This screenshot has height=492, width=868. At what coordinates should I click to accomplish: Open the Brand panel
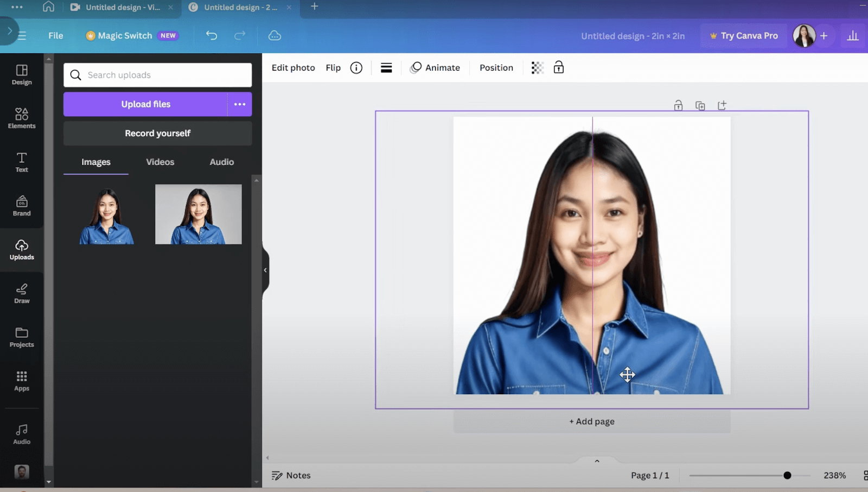(22, 206)
